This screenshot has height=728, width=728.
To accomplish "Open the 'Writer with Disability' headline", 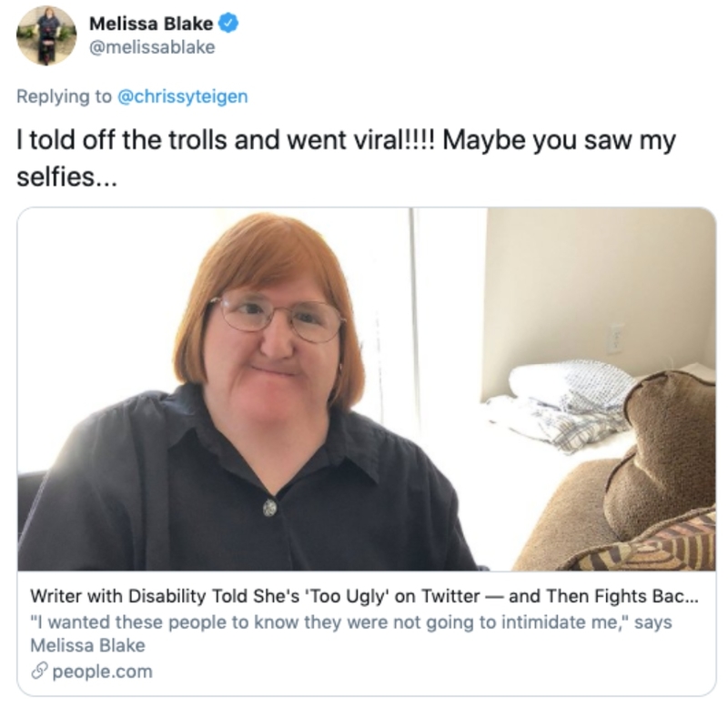I will point(364,596).
